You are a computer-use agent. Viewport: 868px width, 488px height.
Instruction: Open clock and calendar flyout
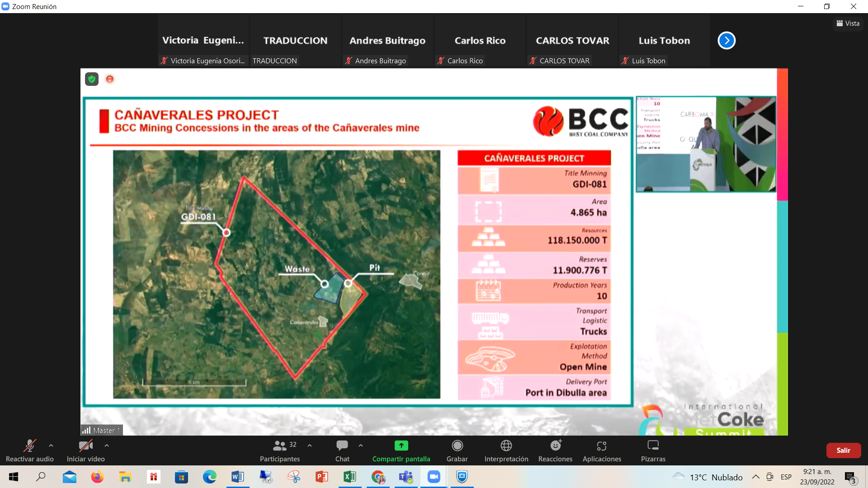[x=817, y=477]
